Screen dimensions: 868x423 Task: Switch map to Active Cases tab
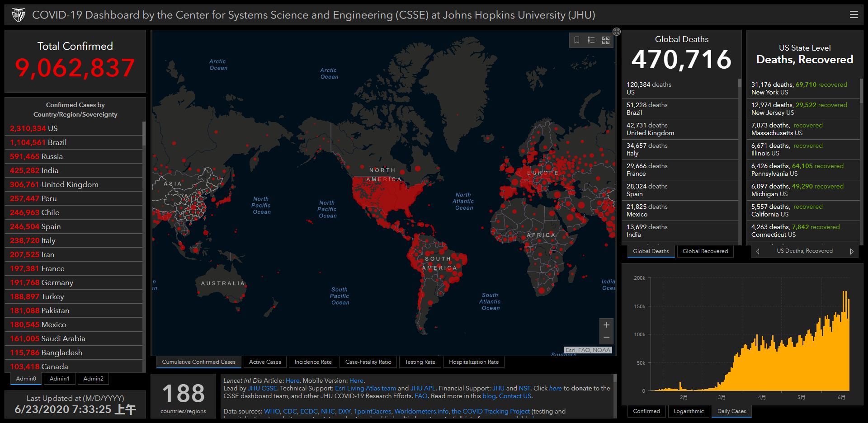pos(265,362)
